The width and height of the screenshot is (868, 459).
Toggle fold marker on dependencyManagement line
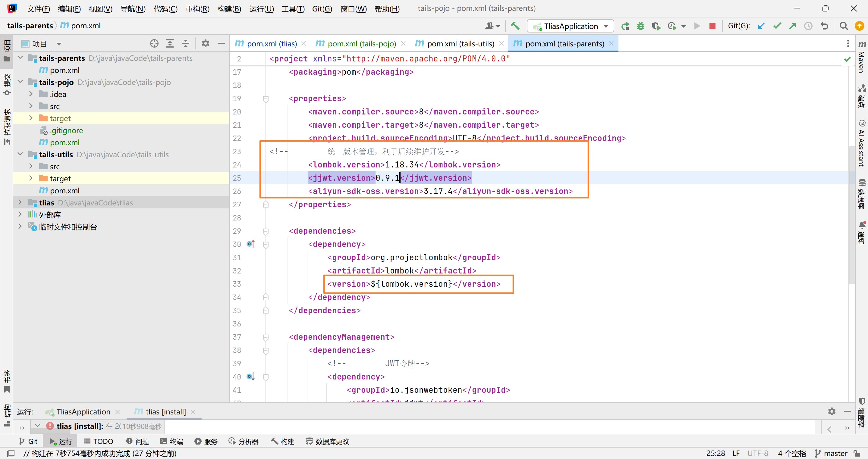tap(266, 337)
